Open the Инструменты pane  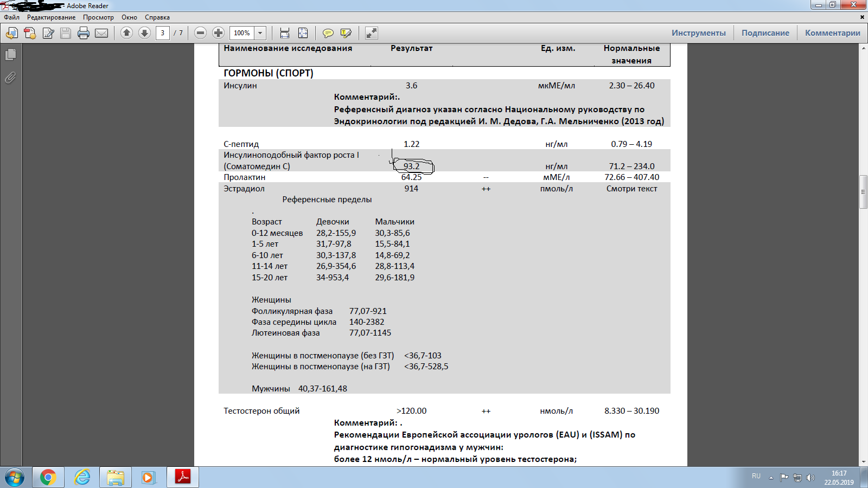coord(698,33)
